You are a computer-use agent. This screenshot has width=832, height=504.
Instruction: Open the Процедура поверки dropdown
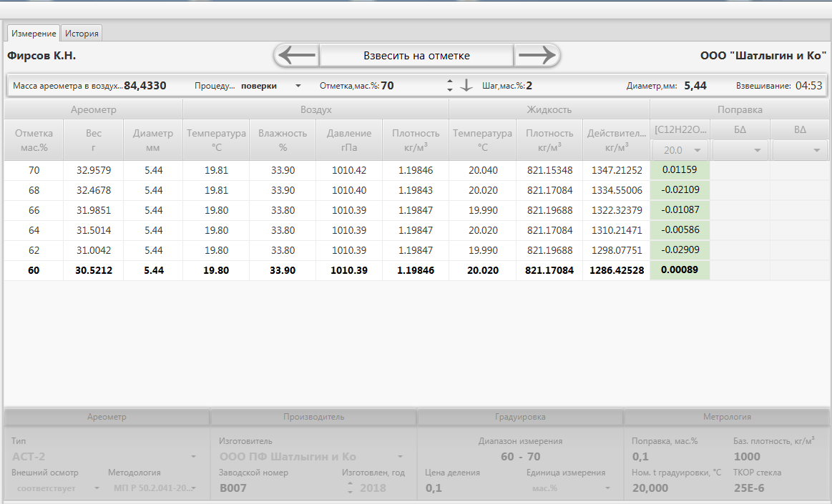point(298,86)
